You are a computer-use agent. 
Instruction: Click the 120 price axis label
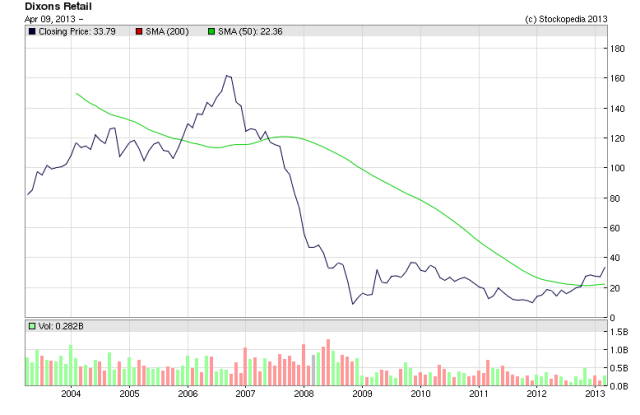pos(618,138)
